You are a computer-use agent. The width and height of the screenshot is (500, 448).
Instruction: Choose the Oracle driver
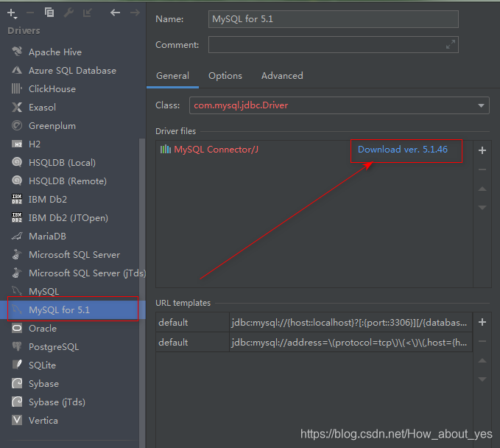coord(73,329)
